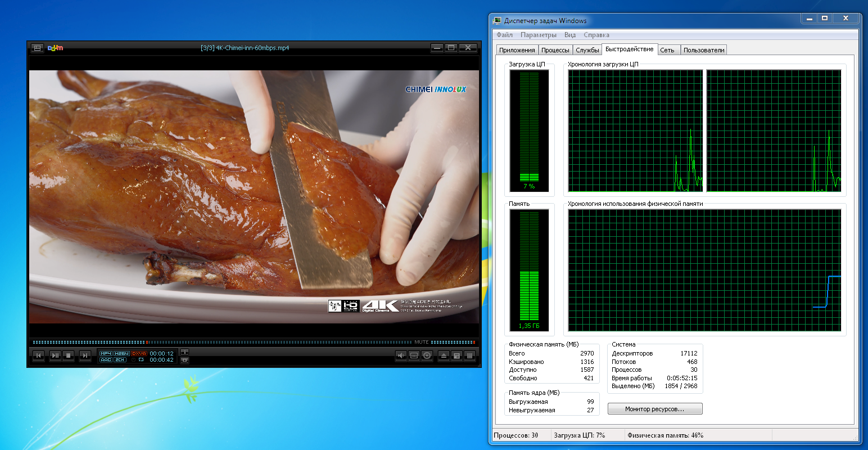Image resolution: width=868 pixels, height=450 pixels.
Task: Switch to the Приложения tab
Action: [517, 50]
